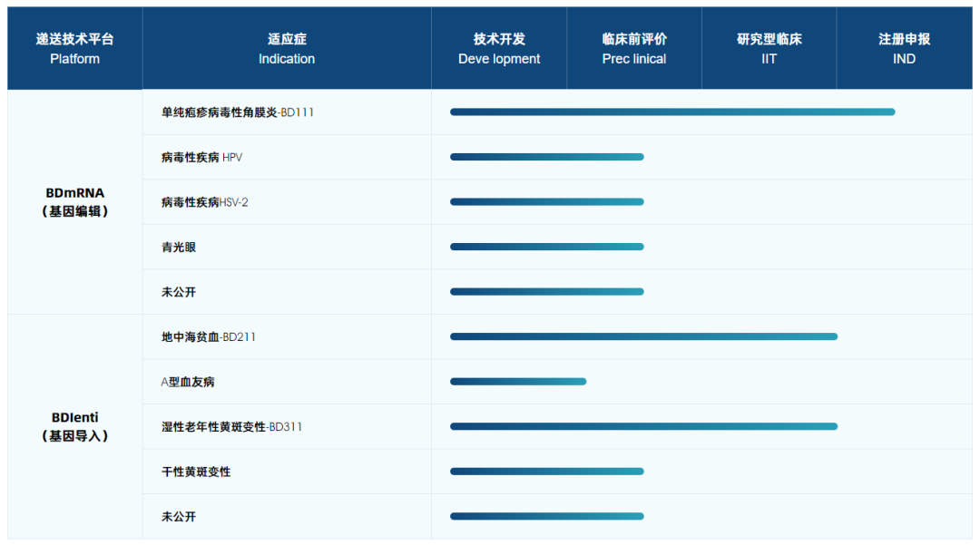
Task: Click the HPV progress bar
Action: 547,157
